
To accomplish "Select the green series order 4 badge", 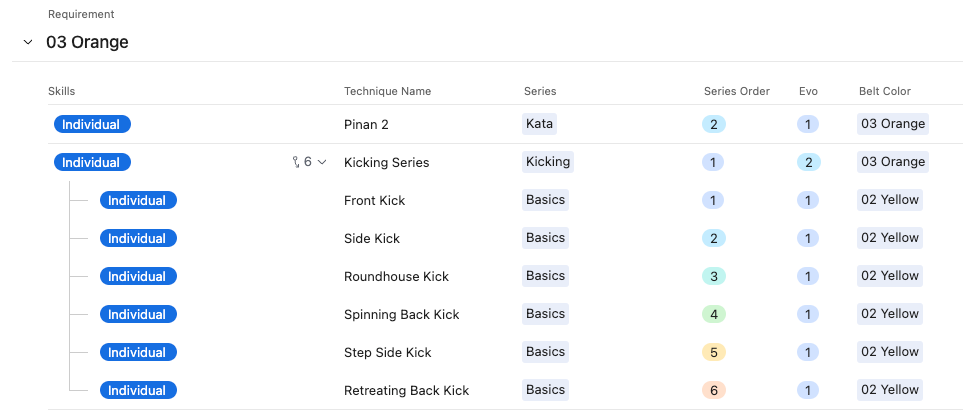I will point(714,314).
